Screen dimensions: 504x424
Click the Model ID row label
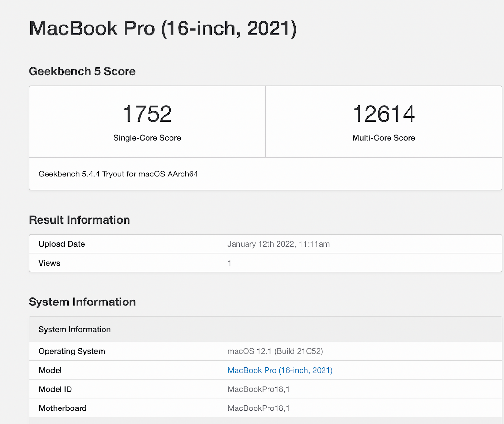coord(55,389)
